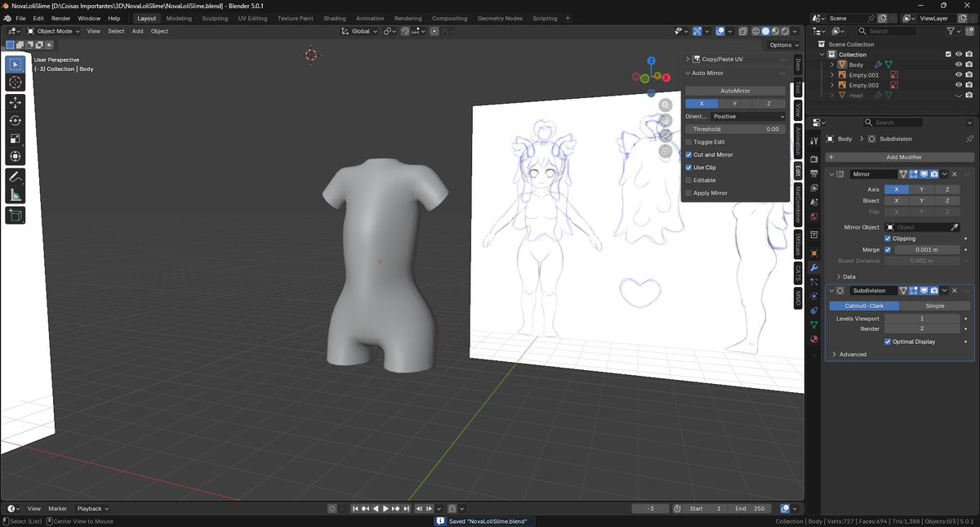Select the Cursor tool in toolbar
980x527 pixels.
[16, 83]
